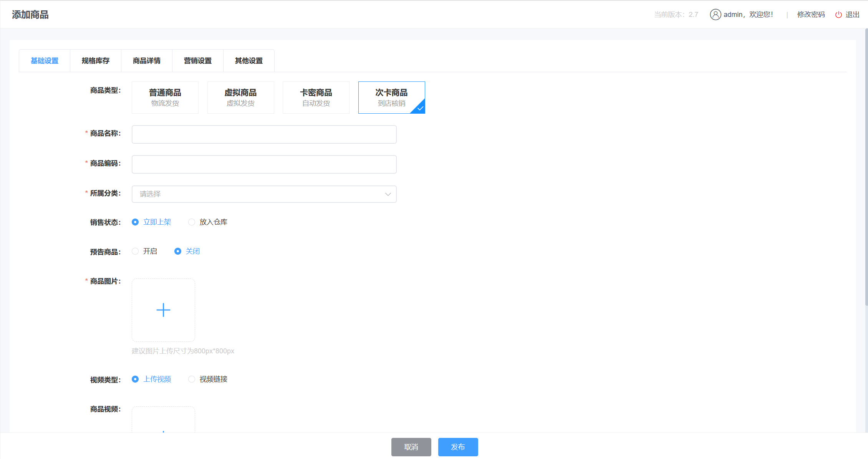Enable 预售商品 with 开启 radio
Image resolution: width=868 pixels, height=459 pixels.
pyautogui.click(x=135, y=251)
